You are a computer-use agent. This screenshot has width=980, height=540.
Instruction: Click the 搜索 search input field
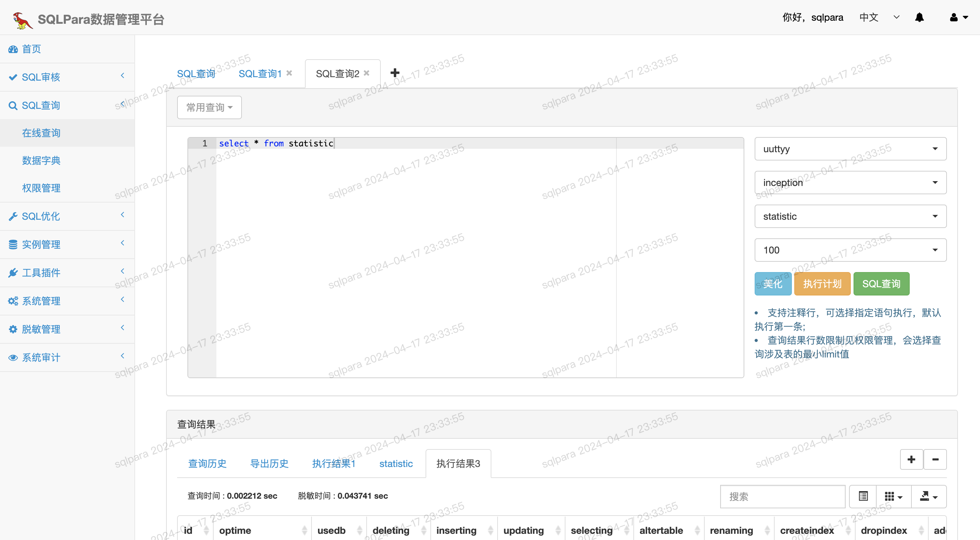782,496
